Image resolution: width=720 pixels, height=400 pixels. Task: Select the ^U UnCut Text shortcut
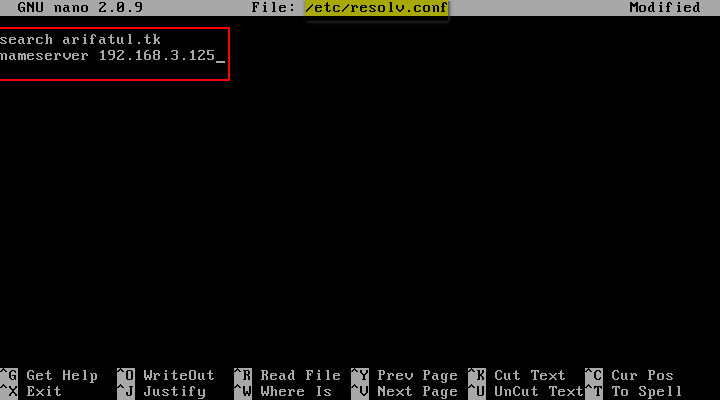tap(526, 392)
